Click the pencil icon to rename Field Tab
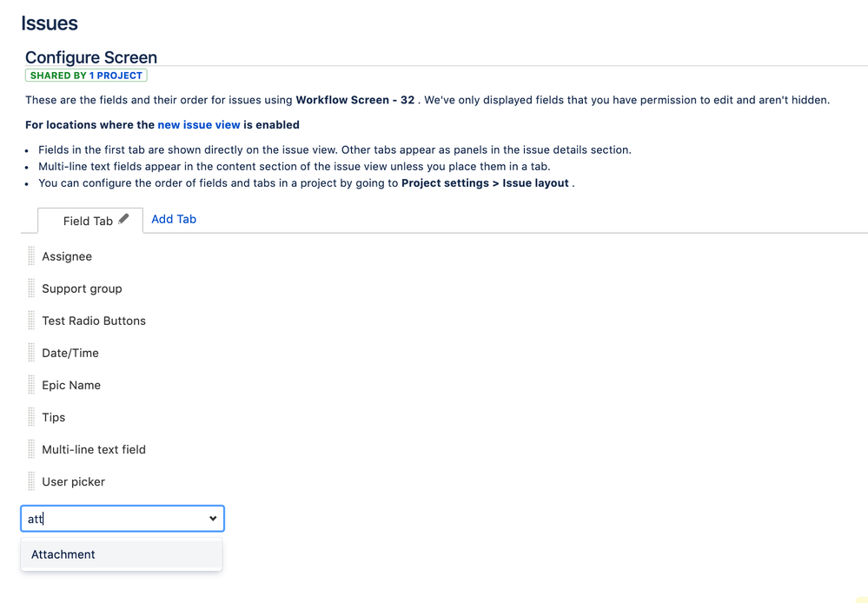 (124, 219)
